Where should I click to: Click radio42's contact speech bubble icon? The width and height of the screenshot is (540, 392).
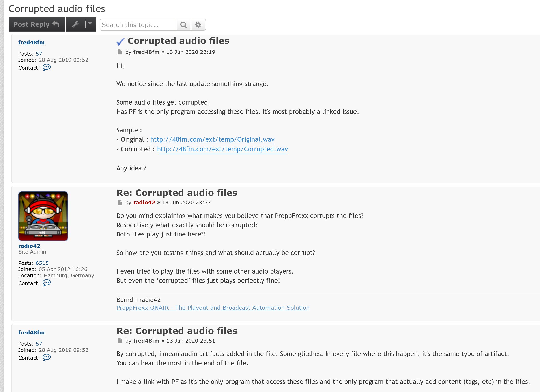point(47,283)
